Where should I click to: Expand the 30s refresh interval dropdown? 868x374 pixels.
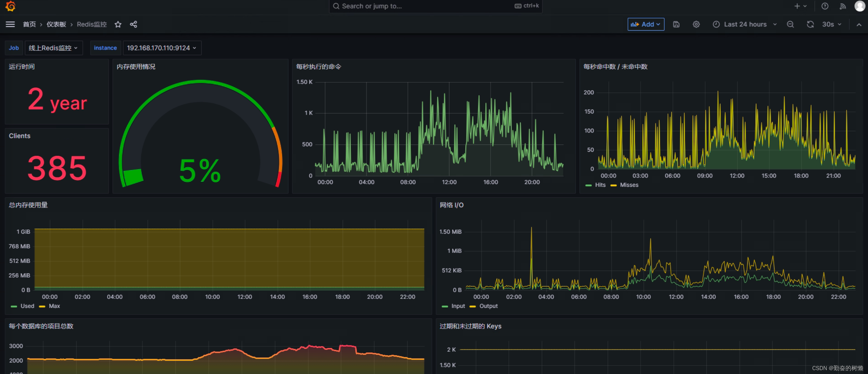[832, 24]
